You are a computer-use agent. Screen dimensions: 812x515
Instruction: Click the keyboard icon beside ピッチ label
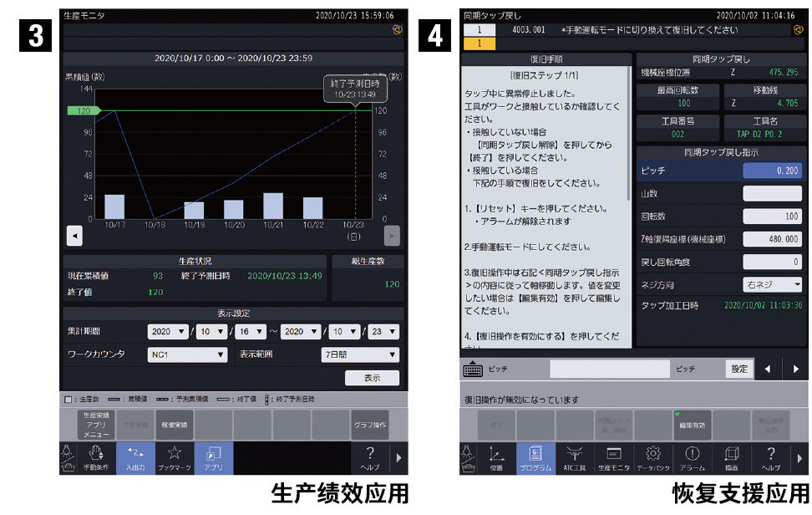[473, 369]
